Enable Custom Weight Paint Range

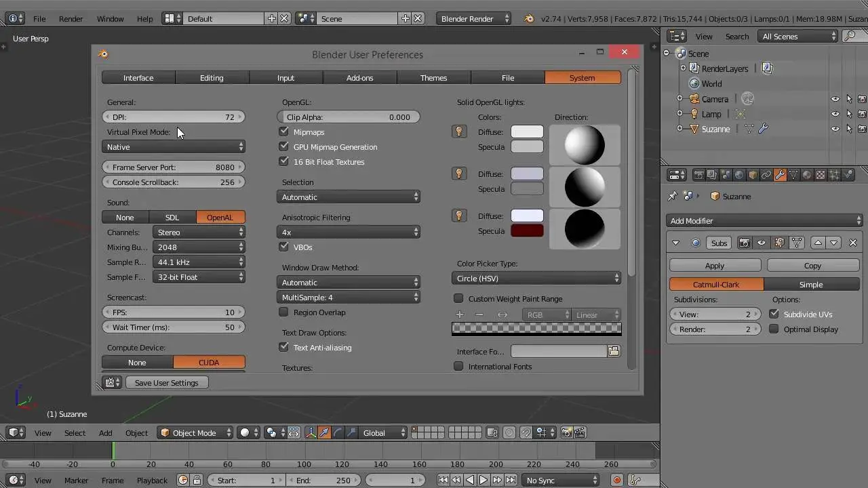click(458, 298)
